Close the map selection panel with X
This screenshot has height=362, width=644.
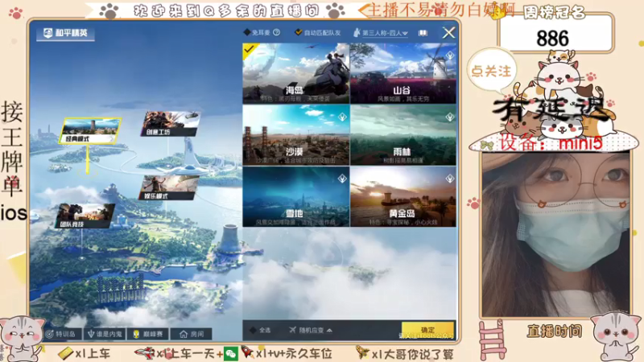point(448,32)
